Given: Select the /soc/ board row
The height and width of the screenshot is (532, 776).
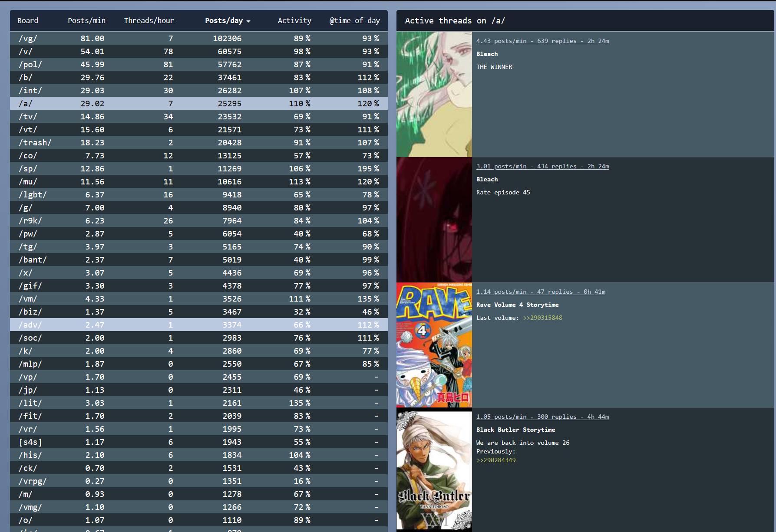Looking at the screenshot, I should coord(199,338).
